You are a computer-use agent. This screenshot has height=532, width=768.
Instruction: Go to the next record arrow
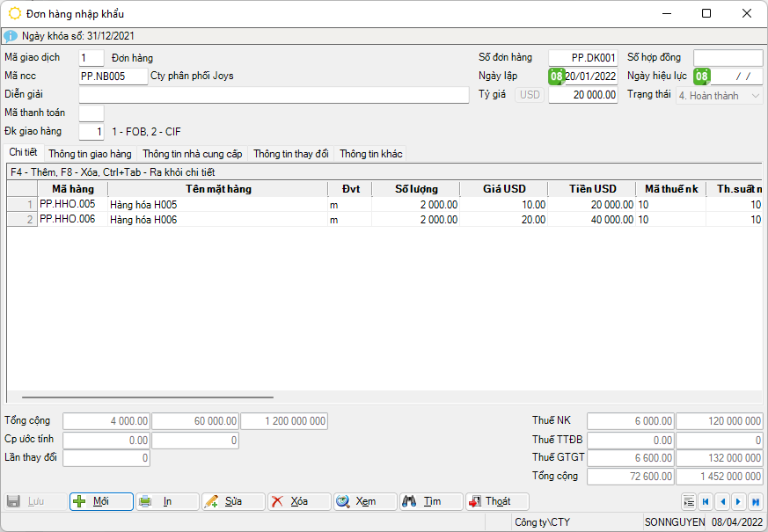pos(739,502)
